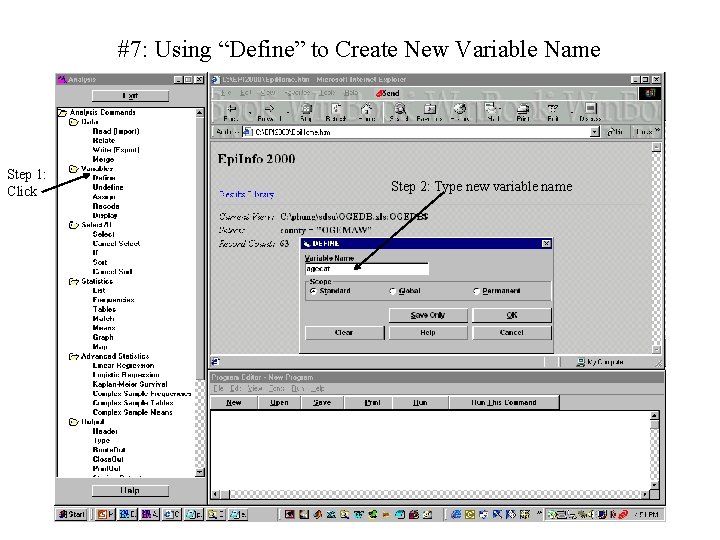Collapse the Advanced Statistics folder
Image resolution: width=720 pixels, height=540 pixels.
tap(73, 356)
